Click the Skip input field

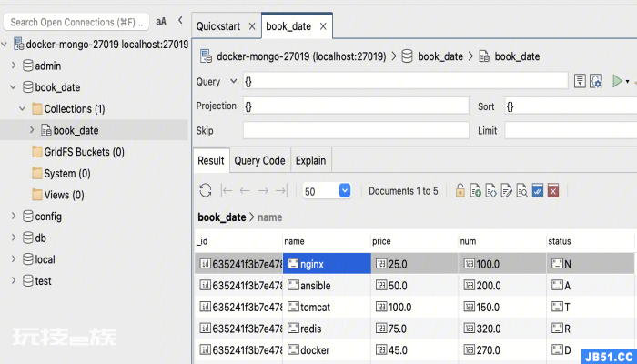[x=356, y=130]
